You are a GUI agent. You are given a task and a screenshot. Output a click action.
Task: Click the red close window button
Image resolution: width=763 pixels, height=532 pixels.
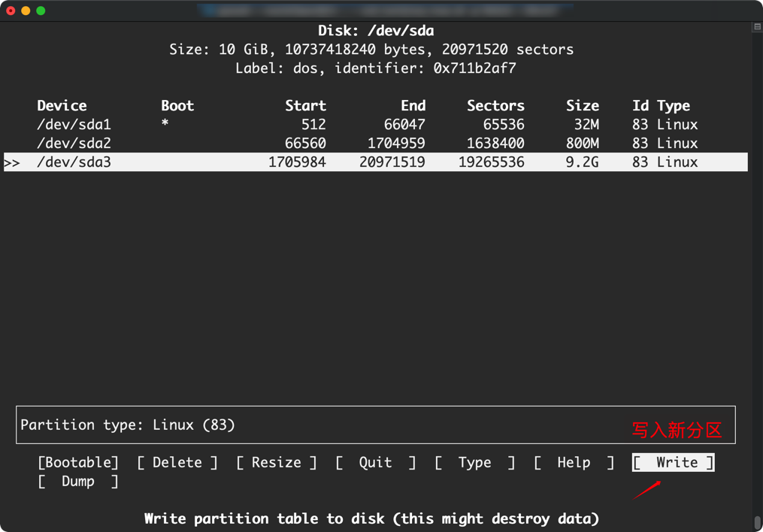11,11
